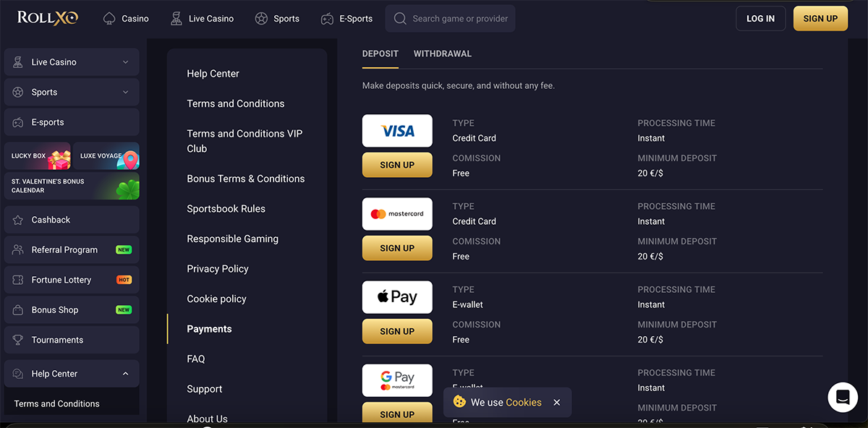Image resolution: width=868 pixels, height=428 pixels.
Task: Dismiss the cookies notification
Action: point(556,402)
